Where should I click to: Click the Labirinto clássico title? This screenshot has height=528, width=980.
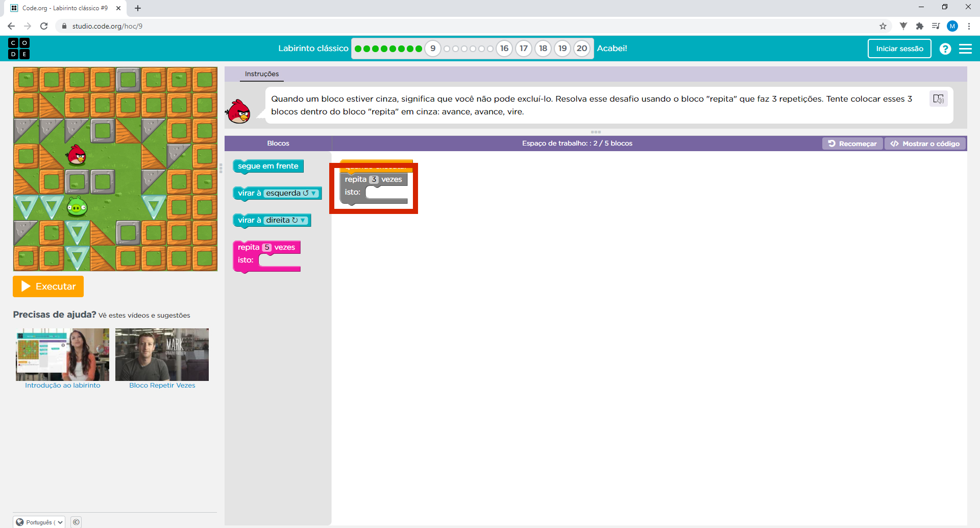313,49
